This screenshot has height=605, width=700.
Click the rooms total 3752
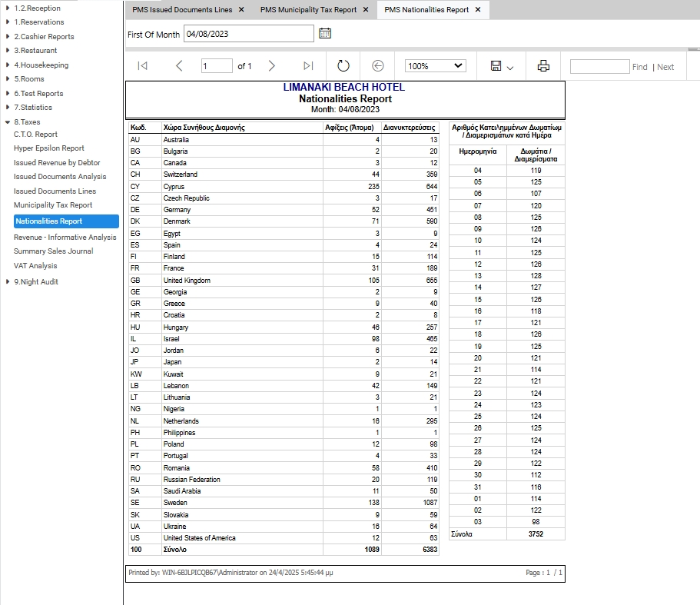pos(536,534)
